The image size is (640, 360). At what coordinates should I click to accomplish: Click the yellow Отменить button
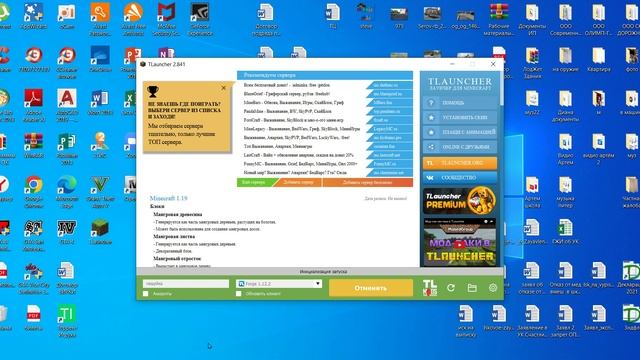tap(371, 288)
